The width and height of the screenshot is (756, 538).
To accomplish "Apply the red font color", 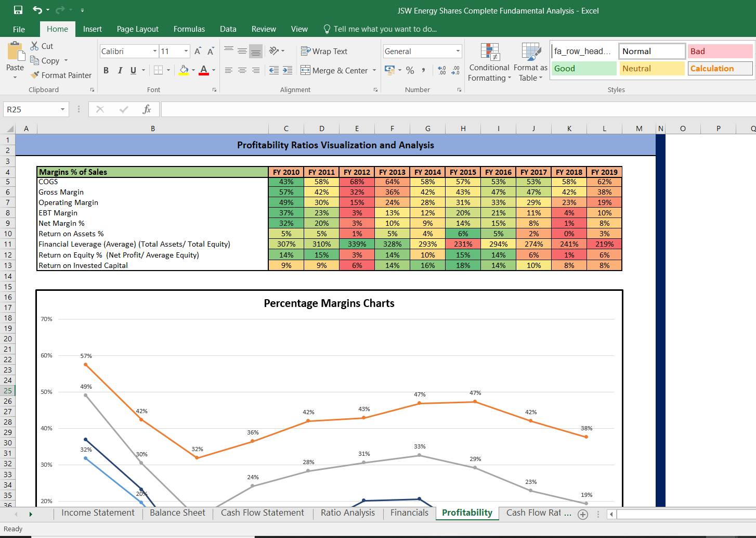I will coord(204,70).
